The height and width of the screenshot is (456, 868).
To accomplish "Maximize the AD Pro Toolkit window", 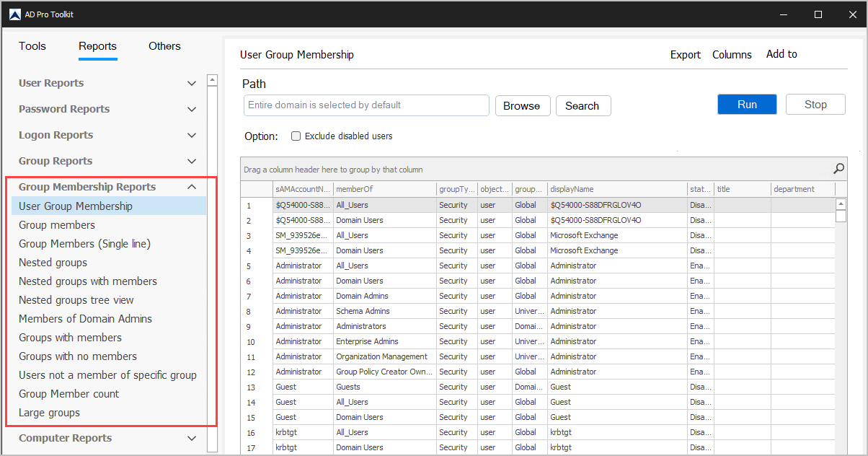I will [x=818, y=14].
